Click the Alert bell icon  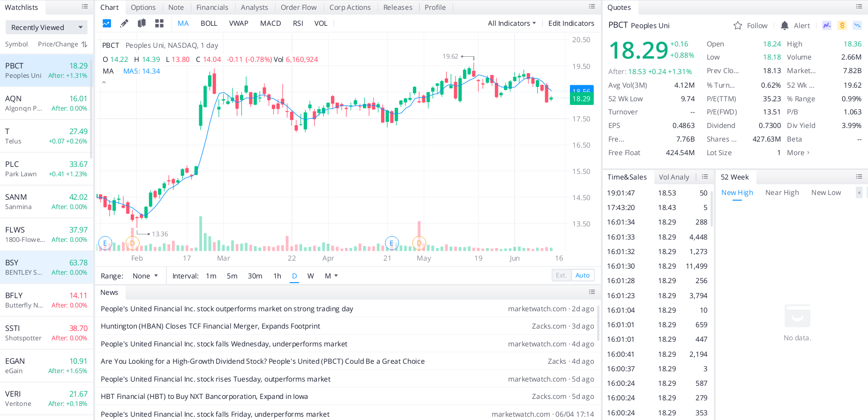tap(785, 25)
